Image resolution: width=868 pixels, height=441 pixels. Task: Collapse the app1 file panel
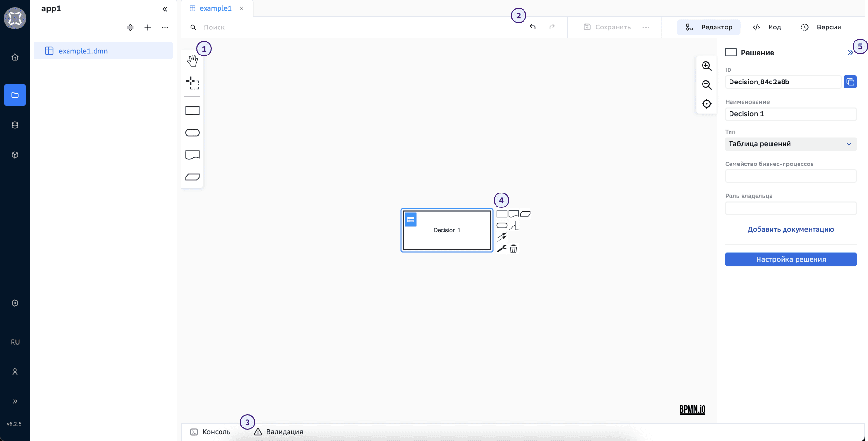click(x=165, y=9)
